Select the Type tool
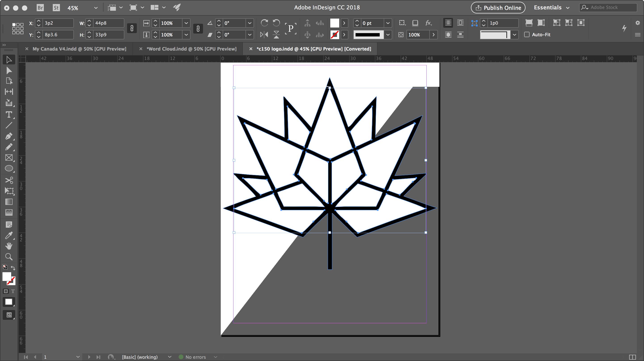 tap(9, 115)
